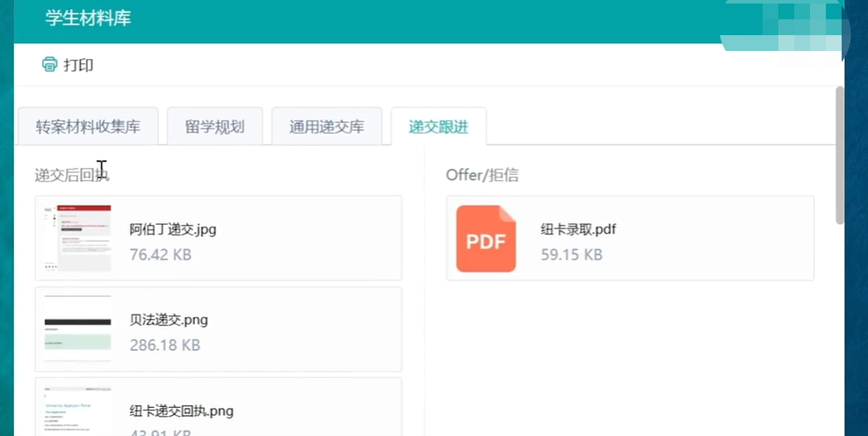Click the 59.15 KB file size text

(571, 254)
